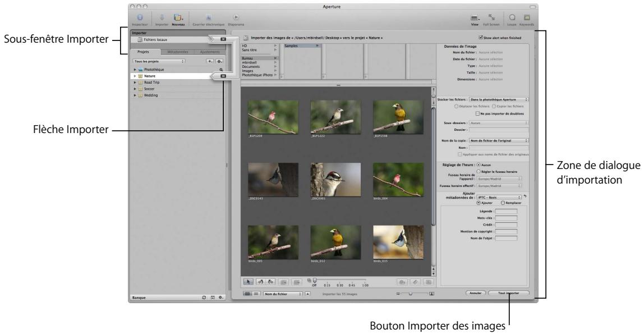This screenshot has width=644, height=334.
Task: Click the import arrow pointing at Nature
Action: (223, 76)
